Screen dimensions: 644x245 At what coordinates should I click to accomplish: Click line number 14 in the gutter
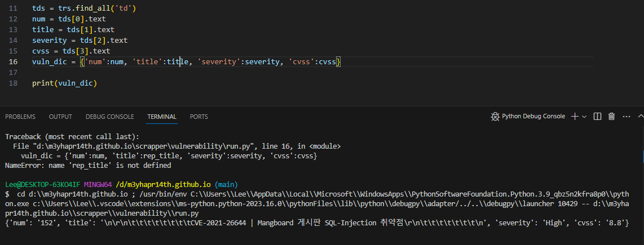[13, 40]
